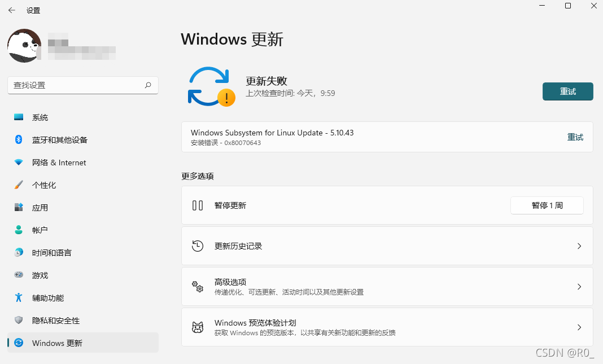Select the 游戏 sidebar label
Viewport: 603px width, 364px height.
click(40, 275)
